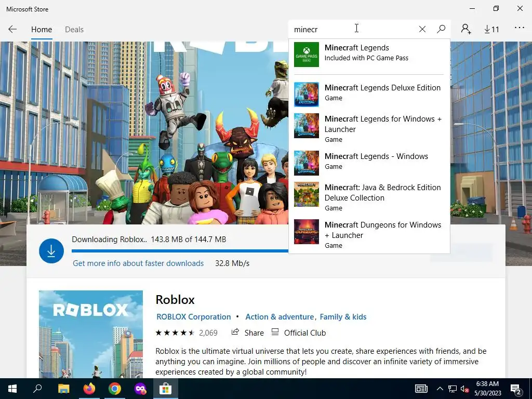Open ROBLOX Corporation publisher link

(193, 316)
